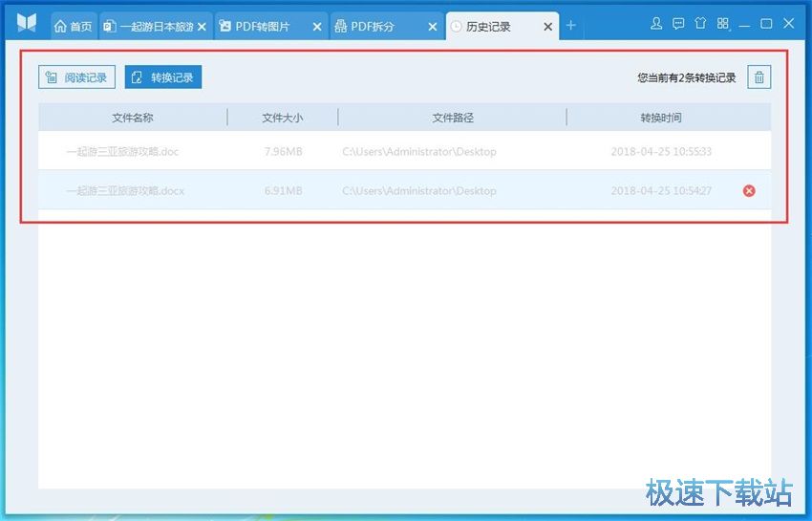The width and height of the screenshot is (812, 521).
Task: Close the PDF转图片 tab
Action: [317, 27]
